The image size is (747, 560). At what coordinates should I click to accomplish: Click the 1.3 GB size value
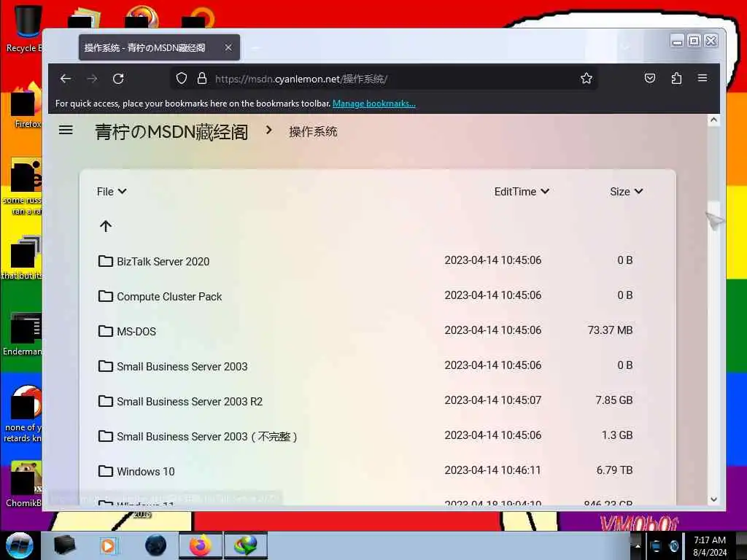pos(617,435)
